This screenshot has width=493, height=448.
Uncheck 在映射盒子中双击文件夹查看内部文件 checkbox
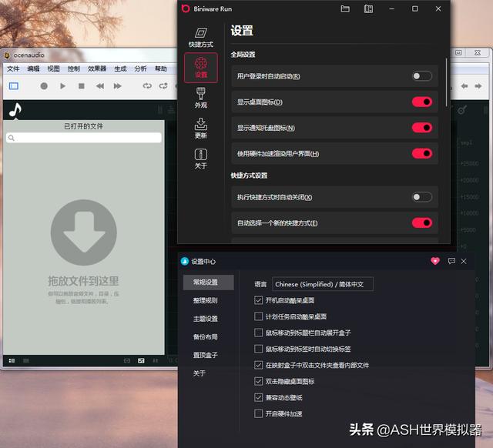click(x=258, y=365)
